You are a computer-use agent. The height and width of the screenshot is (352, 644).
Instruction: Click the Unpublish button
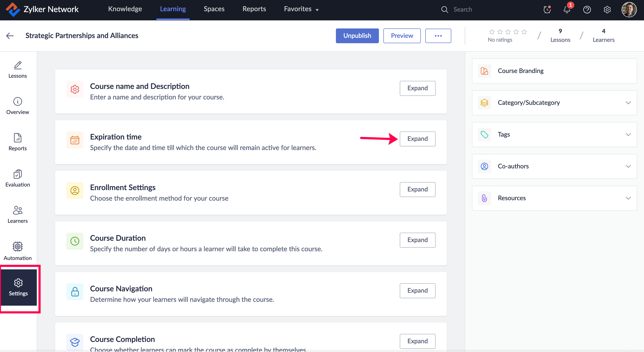click(x=357, y=36)
